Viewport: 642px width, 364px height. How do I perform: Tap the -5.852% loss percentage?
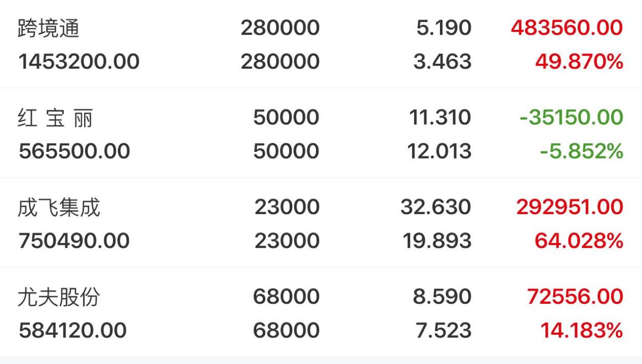[x=581, y=151]
